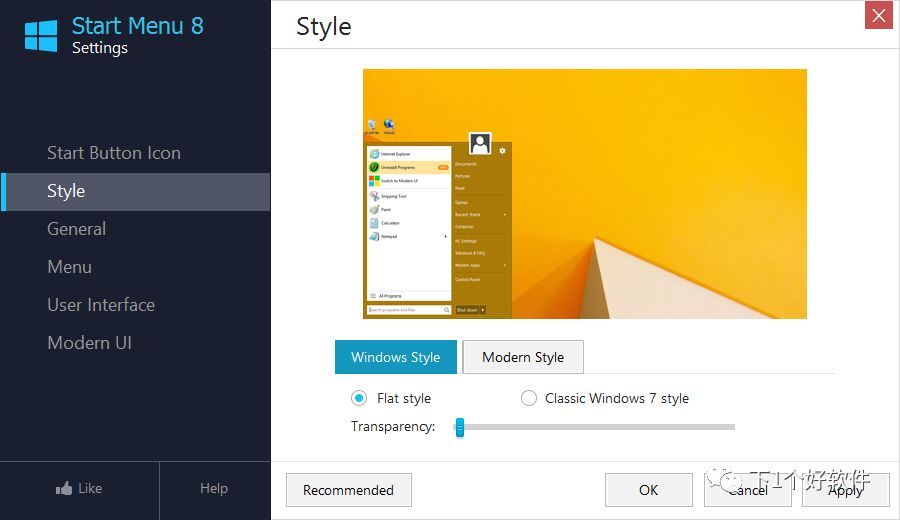Screen dimensions: 900x520
Task: Click the Start Menu 8 title text
Action: tap(138, 26)
